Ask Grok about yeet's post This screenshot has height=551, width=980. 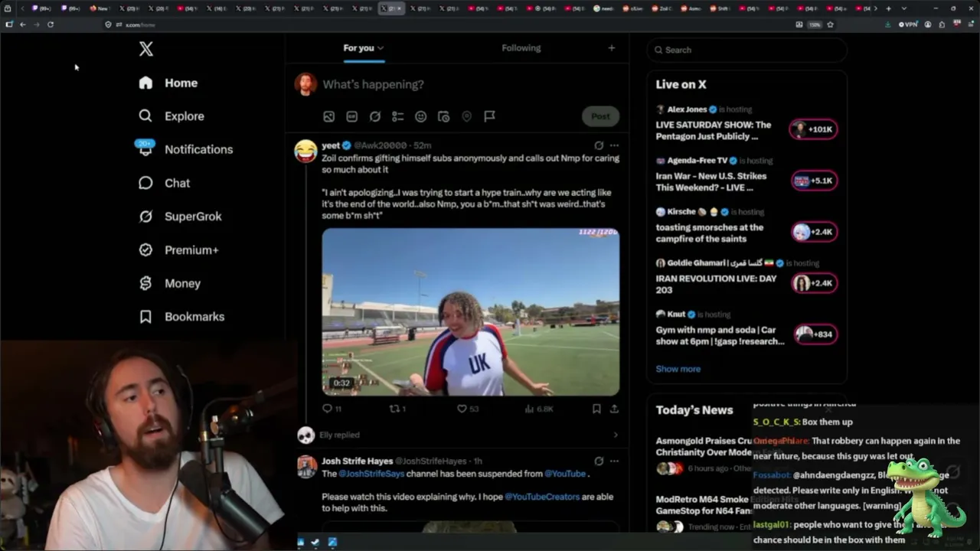599,145
